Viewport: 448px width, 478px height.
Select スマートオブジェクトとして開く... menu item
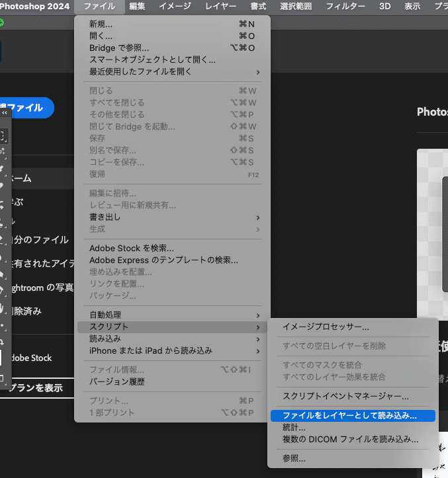172,60
